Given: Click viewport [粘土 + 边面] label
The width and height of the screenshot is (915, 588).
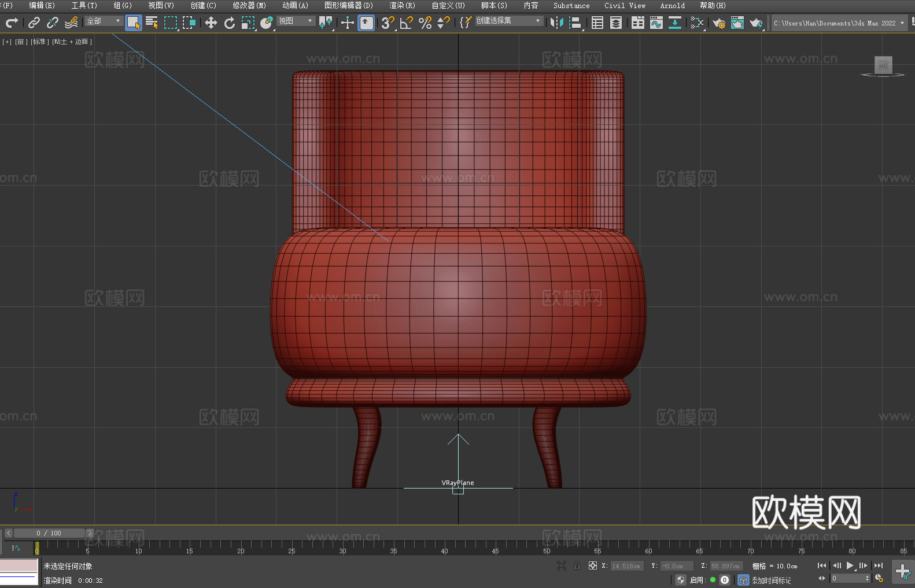Looking at the screenshot, I should click(72, 42).
